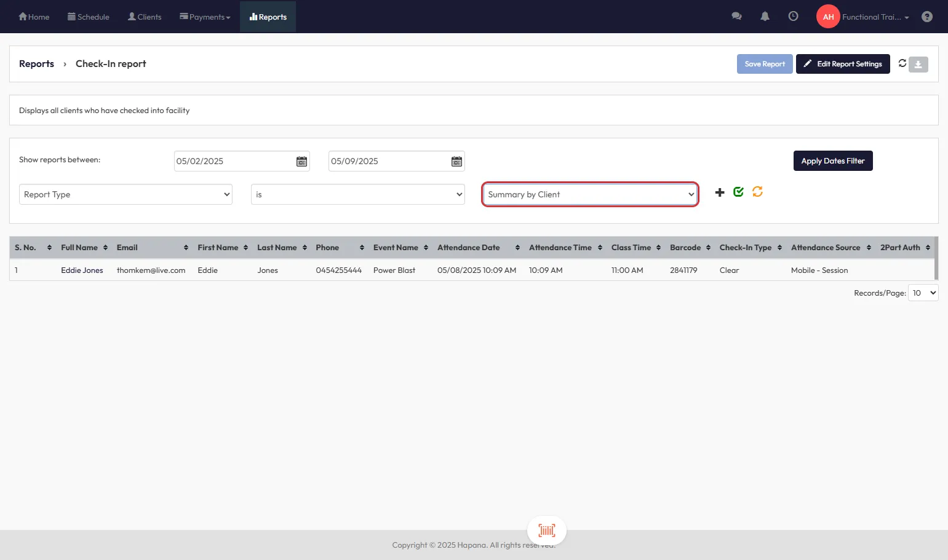Open start date calendar picker
Viewport: 948px width, 560px height.
[301, 161]
